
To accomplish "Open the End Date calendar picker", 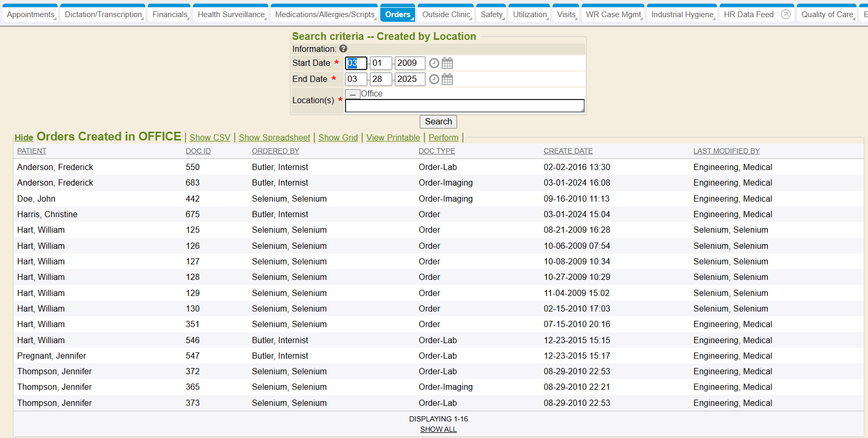I will [x=447, y=79].
